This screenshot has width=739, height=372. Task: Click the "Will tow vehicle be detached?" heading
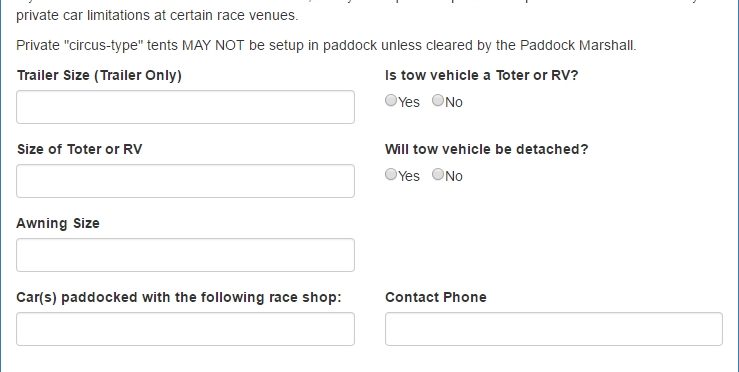(x=486, y=149)
